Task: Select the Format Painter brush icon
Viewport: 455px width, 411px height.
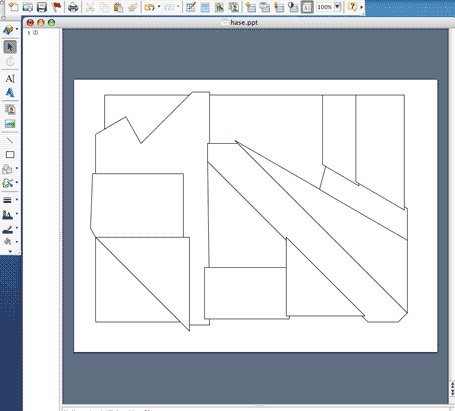Action: coord(132,7)
